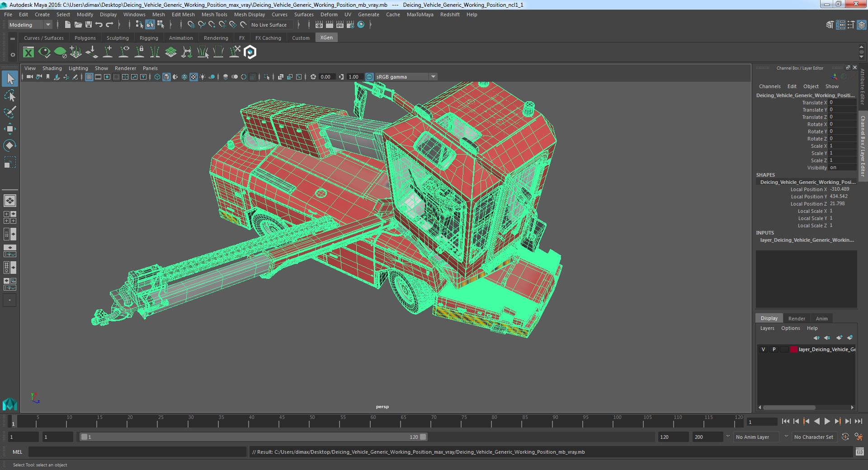Switch to the Rigging shelf tab
The width and height of the screenshot is (868, 470).
(149, 38)
